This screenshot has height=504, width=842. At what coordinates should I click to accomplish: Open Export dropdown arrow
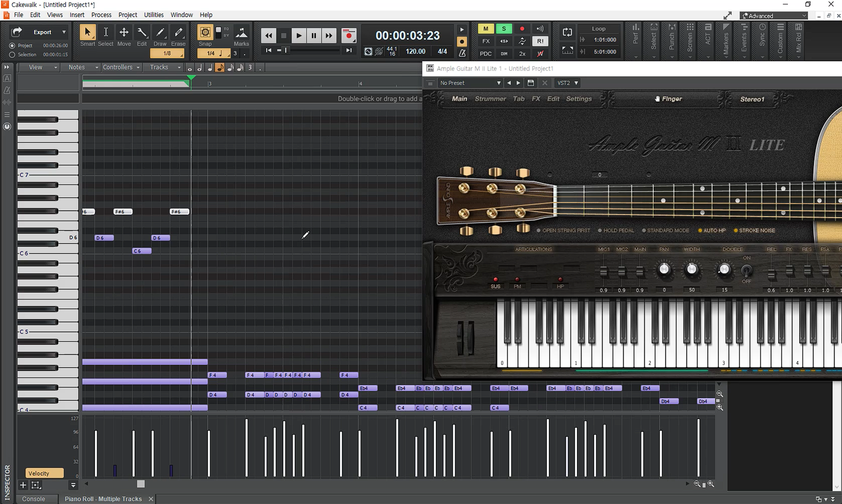click(64, 32)
